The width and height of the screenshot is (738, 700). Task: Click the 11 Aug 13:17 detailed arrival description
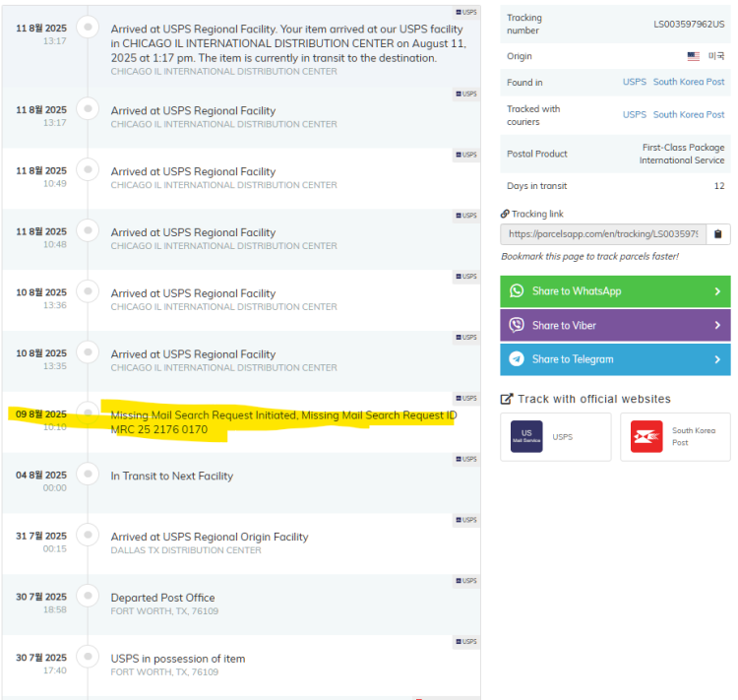tap(288, 43)
